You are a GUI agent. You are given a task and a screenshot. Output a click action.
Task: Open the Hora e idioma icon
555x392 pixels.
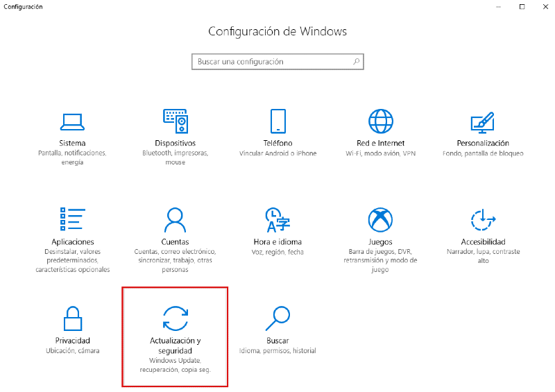click(x=277, y=220)
